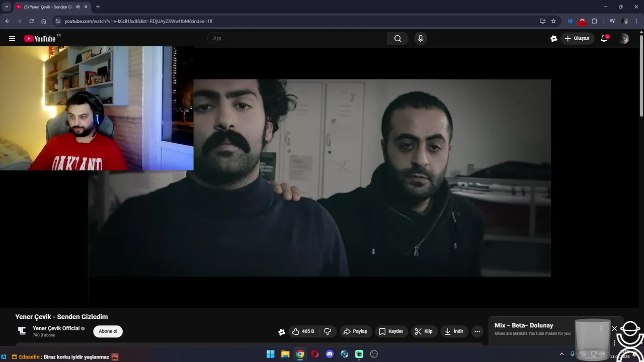Open the YouTube hamburger guide menu
Screen dimensions: 644x362
(12, 39)
